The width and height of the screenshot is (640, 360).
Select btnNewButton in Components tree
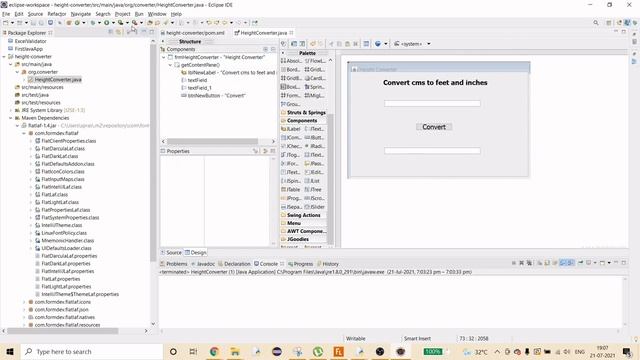pos(213,96)
